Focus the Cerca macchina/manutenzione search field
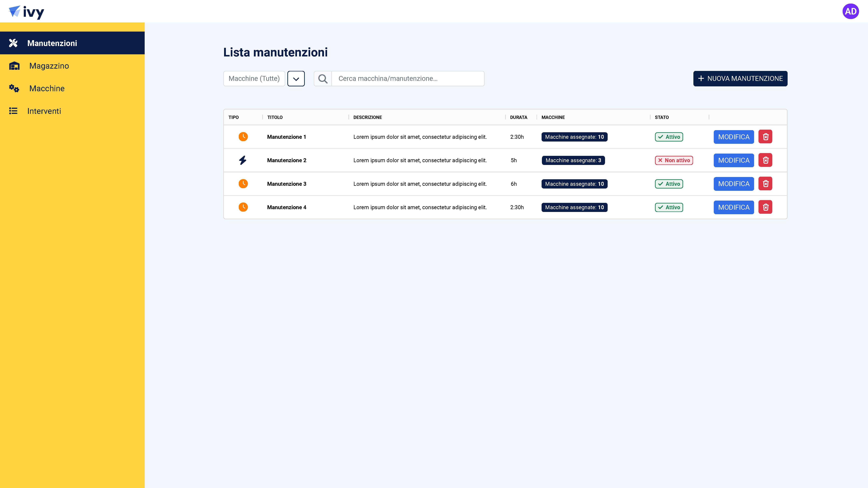This screenshot has height=488, width=868. click(408, 78)
